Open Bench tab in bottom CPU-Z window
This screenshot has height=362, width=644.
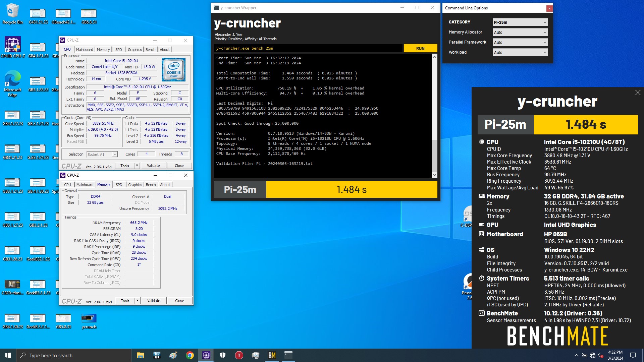151,184
